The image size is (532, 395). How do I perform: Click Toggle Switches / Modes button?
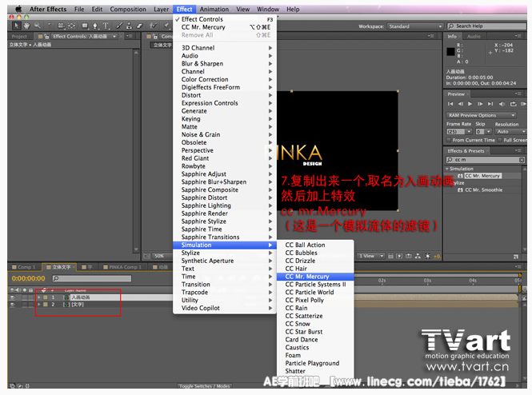[205, 386]
